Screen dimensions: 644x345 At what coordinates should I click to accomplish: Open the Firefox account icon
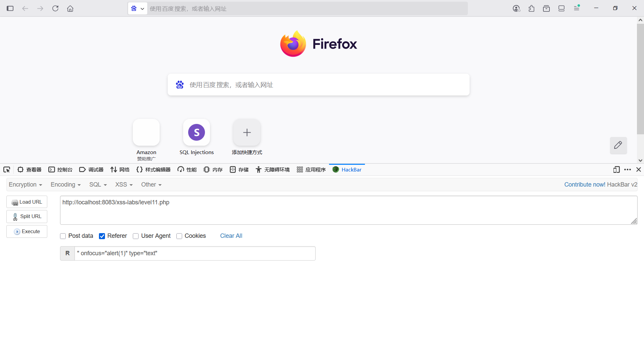517,8
